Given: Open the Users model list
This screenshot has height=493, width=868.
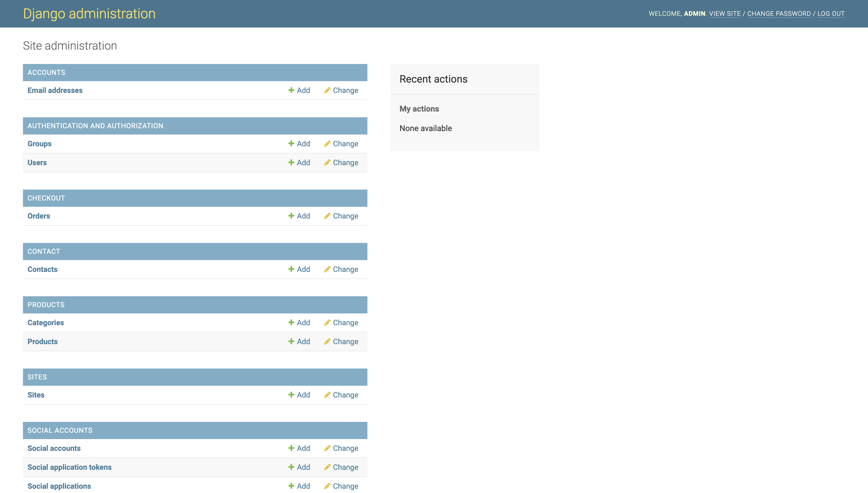Looking at the screenshot, I should 37,163.
